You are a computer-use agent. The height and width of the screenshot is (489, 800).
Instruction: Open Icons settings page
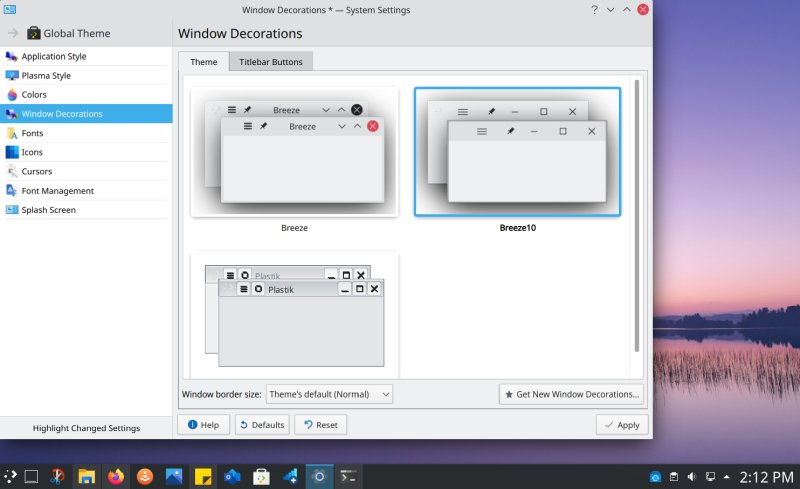32,152
